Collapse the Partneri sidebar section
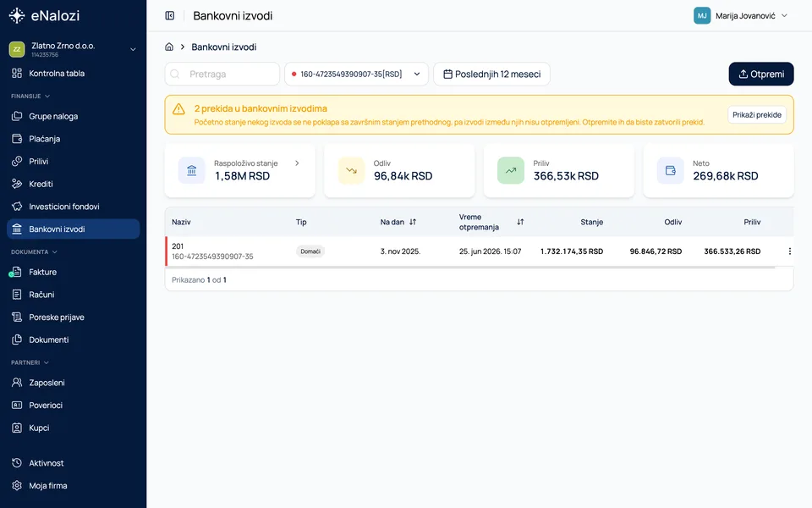This screenshot has width=812, height=508. point(30,363)
